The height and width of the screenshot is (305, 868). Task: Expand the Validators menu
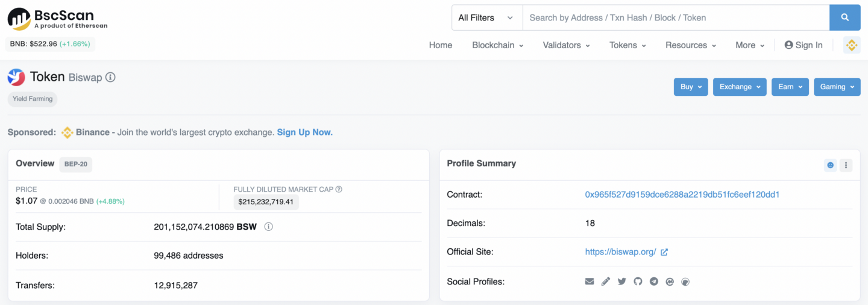(x=566, y=45)
